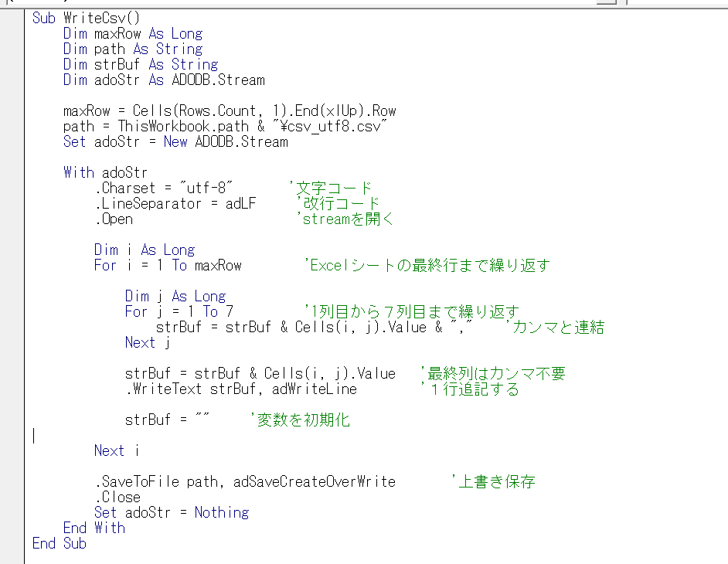
Task: Click margin indicator bar beside '.Open' line
Action: pos(12,219)
